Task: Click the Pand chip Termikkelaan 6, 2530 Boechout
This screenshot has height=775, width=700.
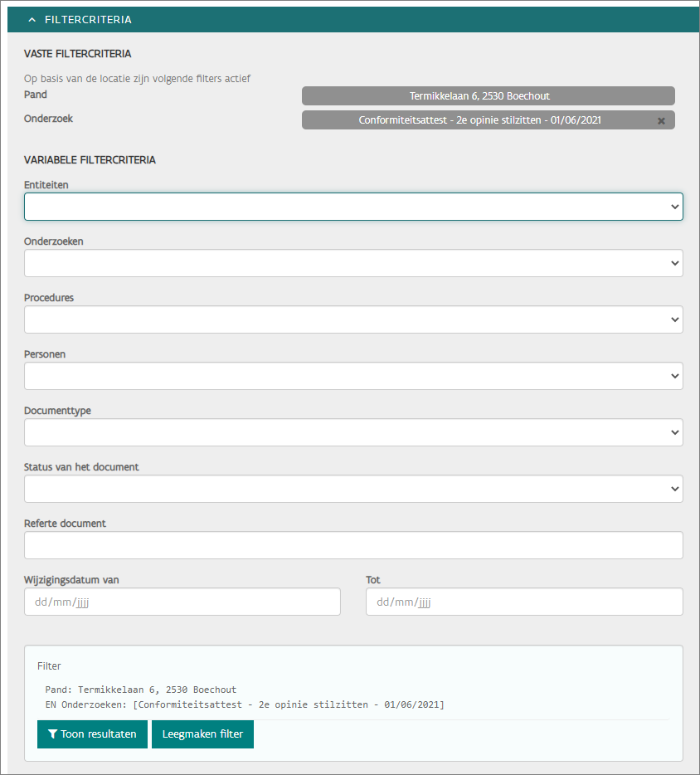Action: 488,96
